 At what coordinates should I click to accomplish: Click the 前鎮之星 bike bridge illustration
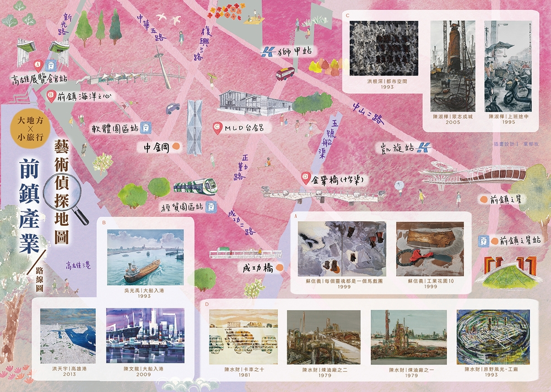coord(473,175)
